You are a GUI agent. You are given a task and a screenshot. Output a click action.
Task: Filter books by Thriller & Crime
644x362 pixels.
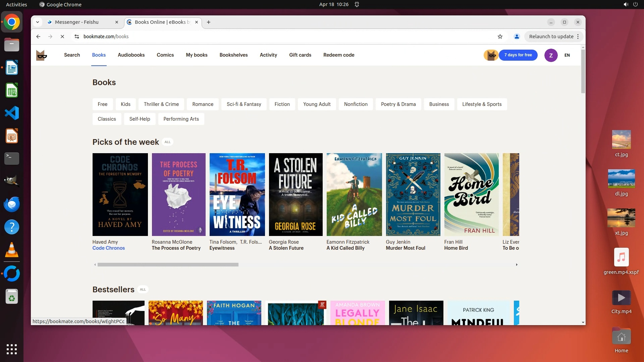coord(161,104)
